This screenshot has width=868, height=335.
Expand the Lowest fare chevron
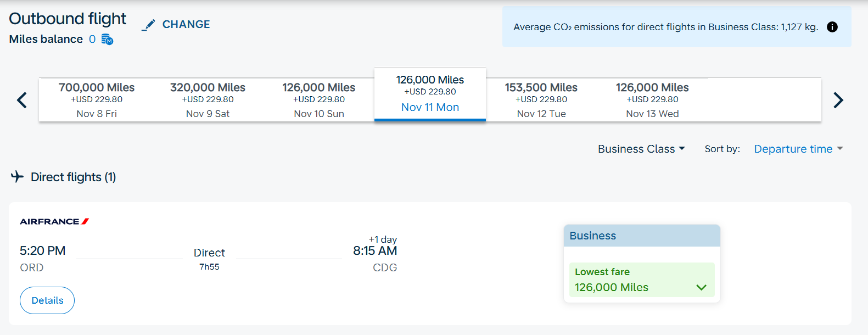coord(701,287)
